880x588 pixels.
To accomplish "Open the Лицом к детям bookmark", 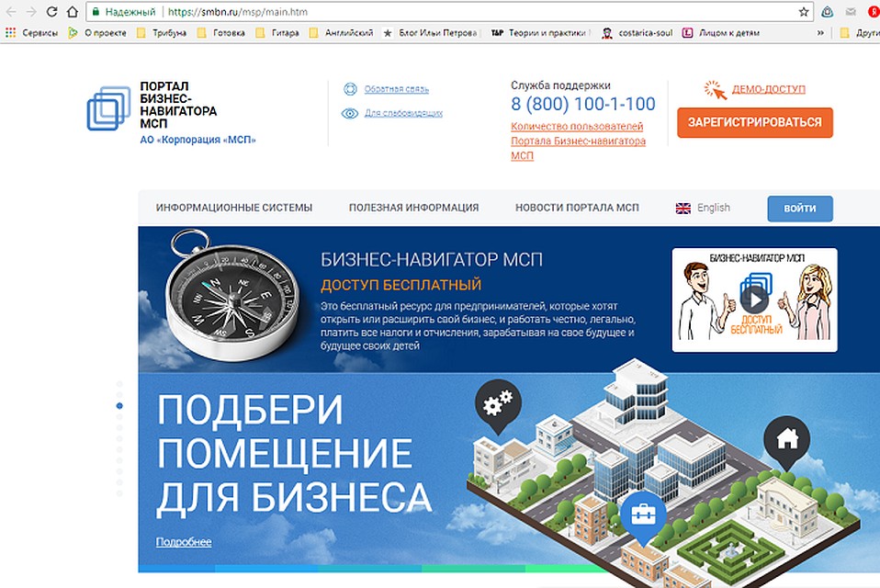I will point(721,33).
